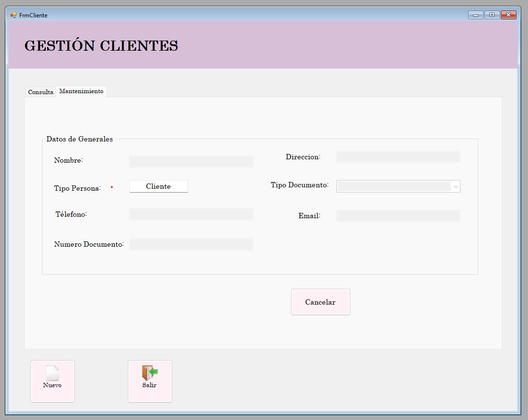Click the Cliente button
Screen dimensions: 528x420
coord(159,187)
